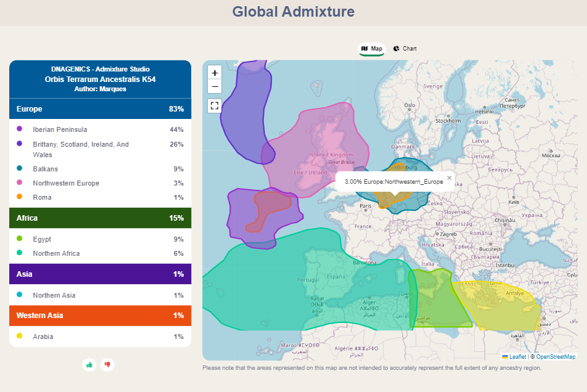
Task: Select the Arabia row label
Action: [43, 337]
